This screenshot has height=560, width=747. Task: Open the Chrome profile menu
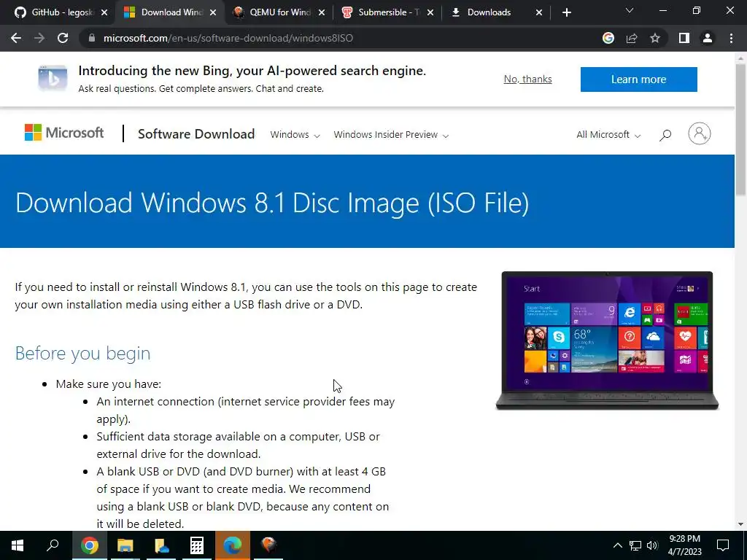click(x=708, y=38)
